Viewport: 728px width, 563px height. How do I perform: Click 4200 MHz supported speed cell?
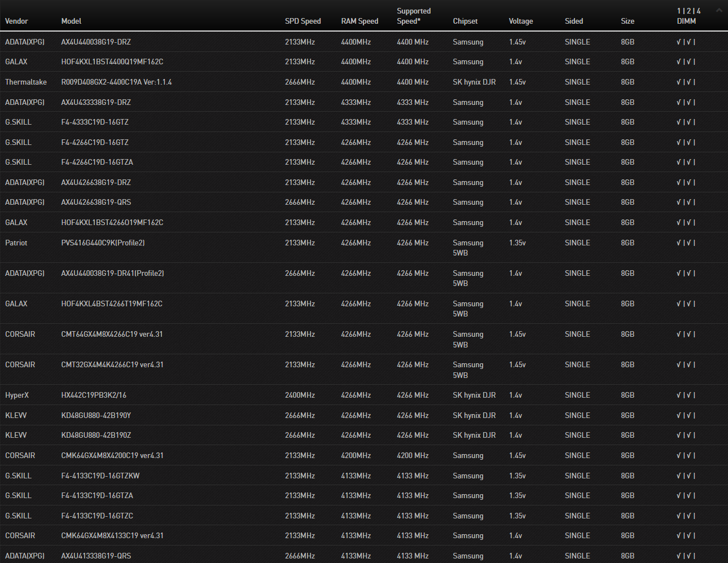pyautogui.click(x=413, y=456)
